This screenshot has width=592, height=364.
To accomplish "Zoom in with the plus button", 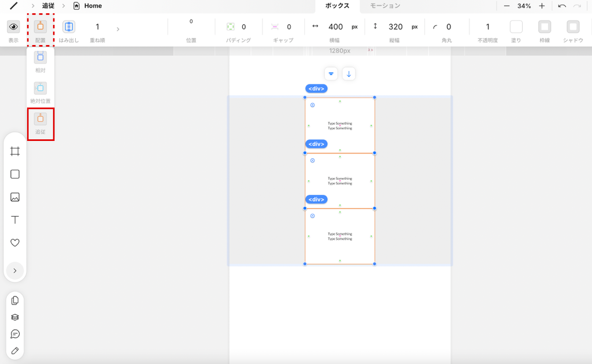I will tap(542, 6).
